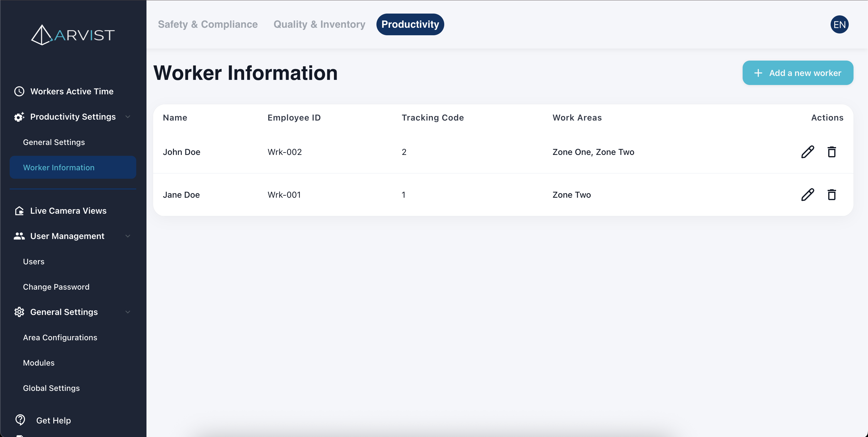
Task: Collapse the User Management section
Action: pyautogui.click(x=128, y=236)
